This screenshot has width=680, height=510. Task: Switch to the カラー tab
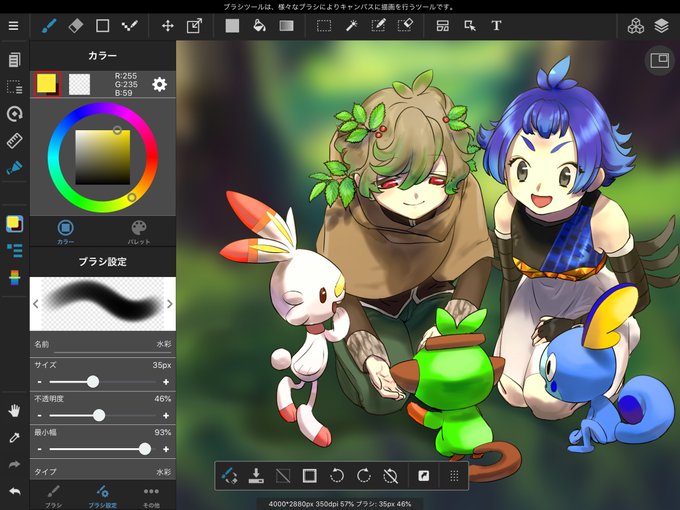pyautogui.click(x=65, y=232)
